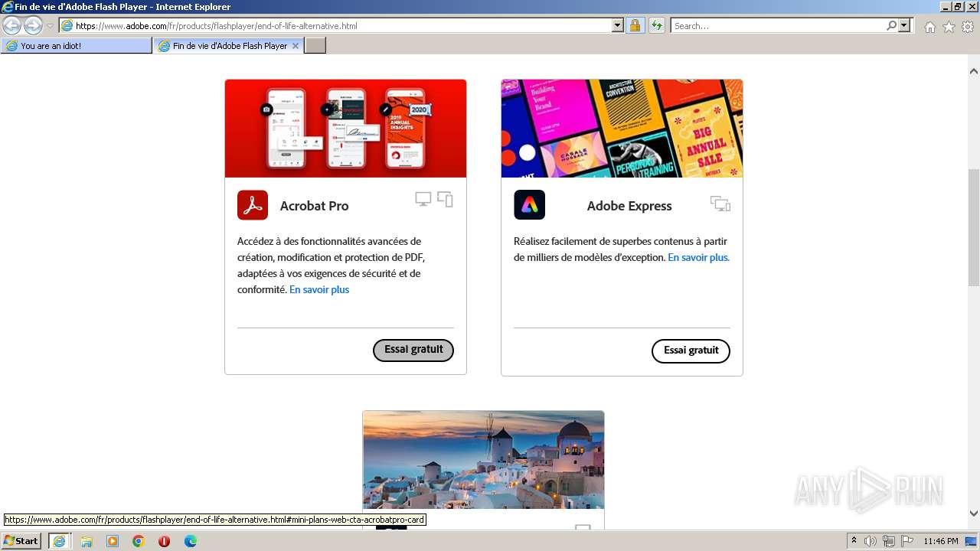
Task: Click the Acrobat Pro title text
Action: [x=314, y=206]
